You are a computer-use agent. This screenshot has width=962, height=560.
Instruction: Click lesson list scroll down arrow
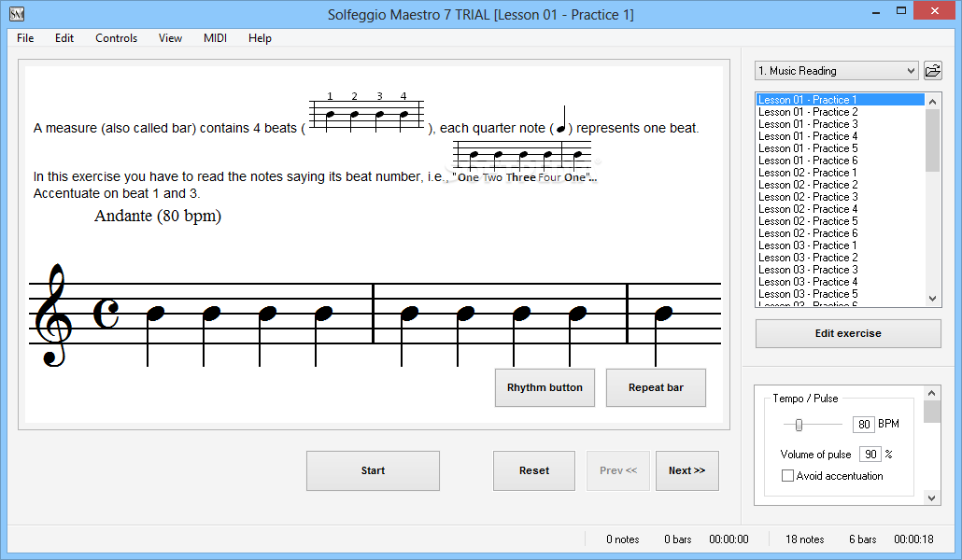932,299
